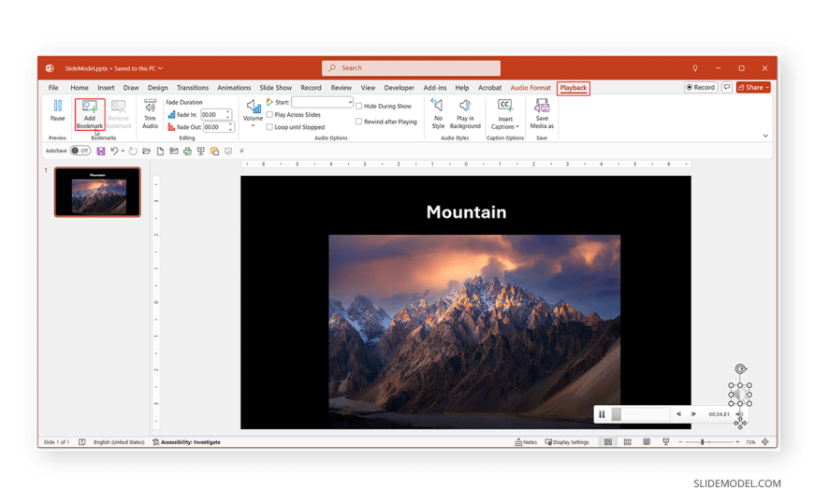Fit slide to current window
This screenshot has height=504, width=814.
(765, 442)
